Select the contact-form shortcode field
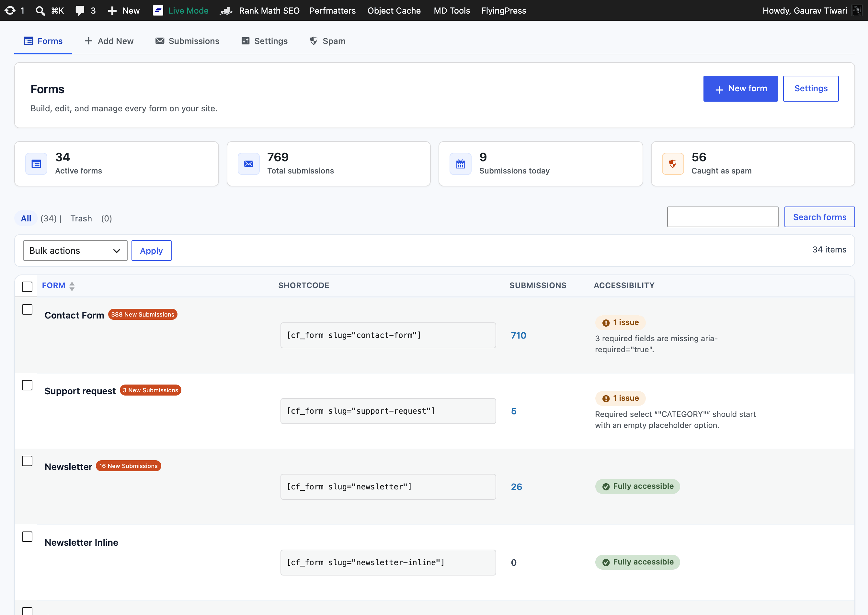Viewport: 868px width, 615px height. click(x=388, y=335)
